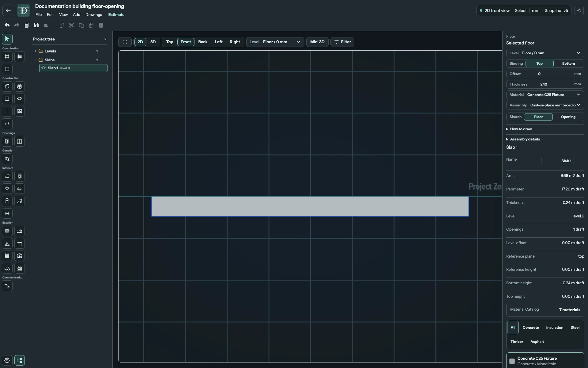Filter material catalog by Insulation
Screen dimensions: 588x368
pyautogui.click(x=555, y=328)
